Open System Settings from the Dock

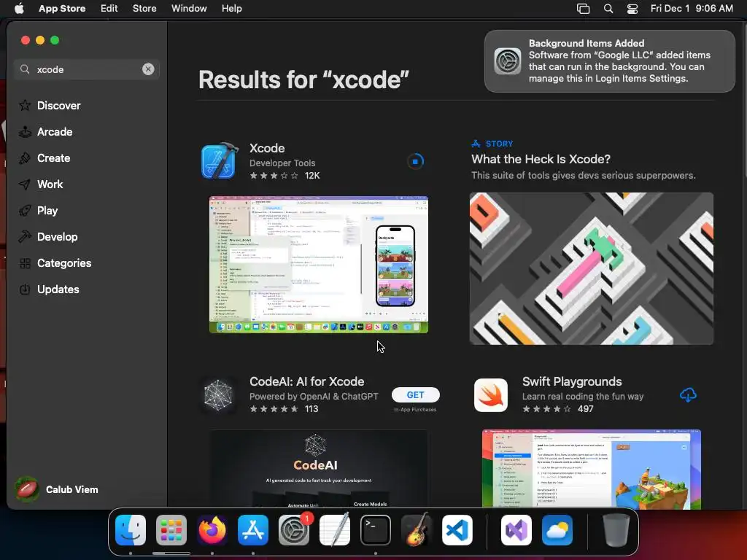294,530
